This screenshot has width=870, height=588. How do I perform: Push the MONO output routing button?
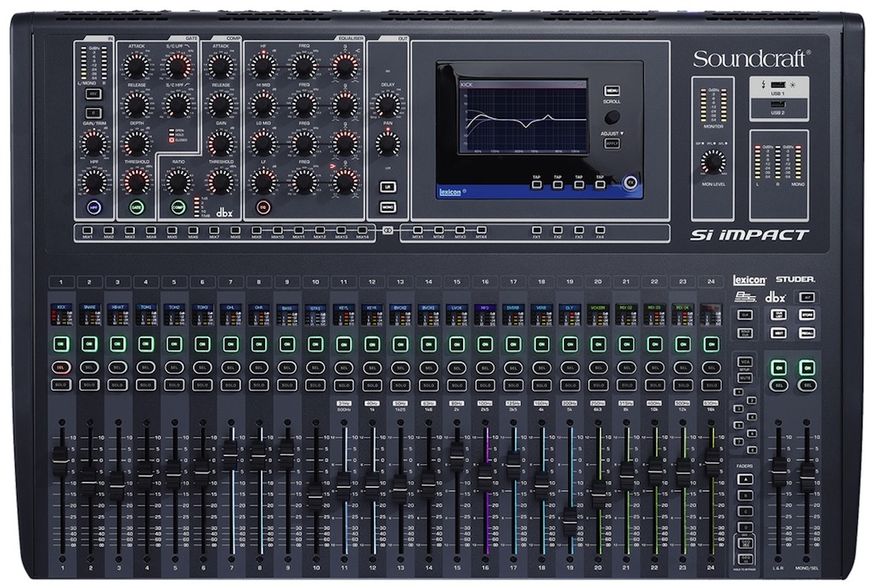[x=387, y=207]
